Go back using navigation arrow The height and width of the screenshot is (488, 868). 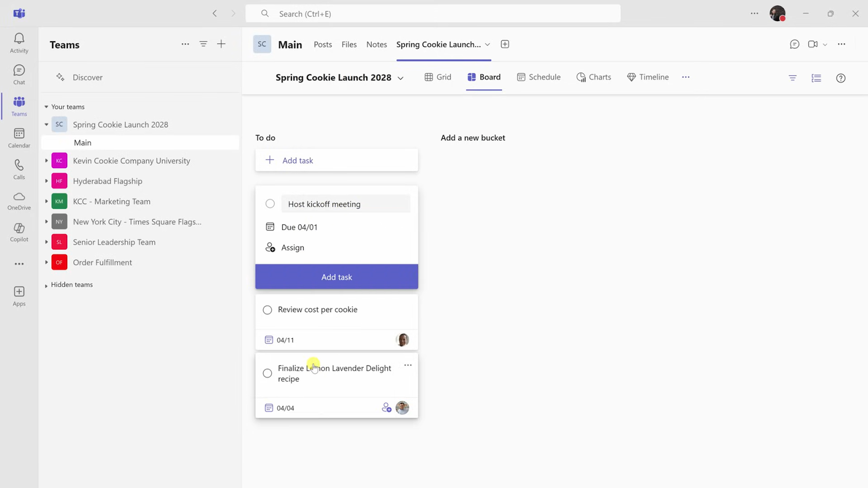pyautogui.click(x=215, y=14)
